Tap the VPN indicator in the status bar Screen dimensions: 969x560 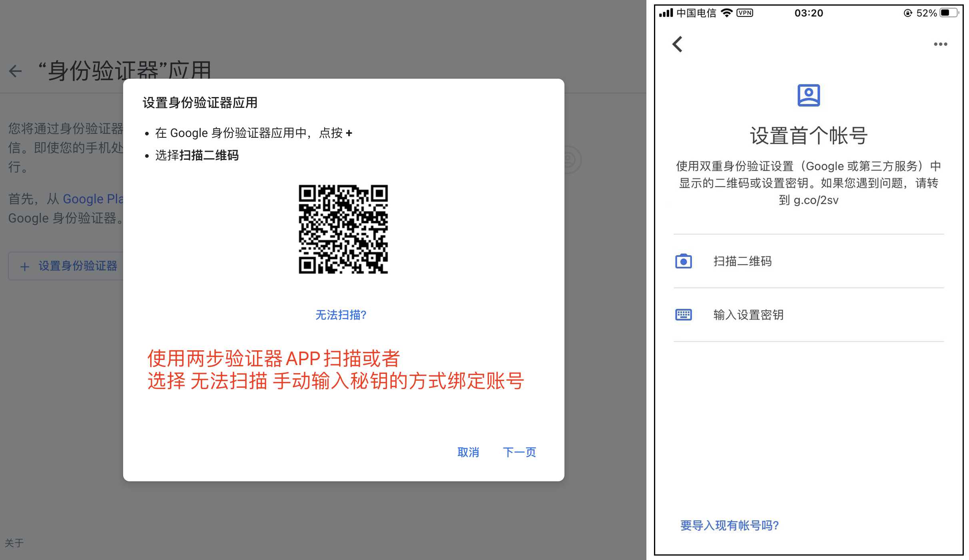(x=745, y=13)
